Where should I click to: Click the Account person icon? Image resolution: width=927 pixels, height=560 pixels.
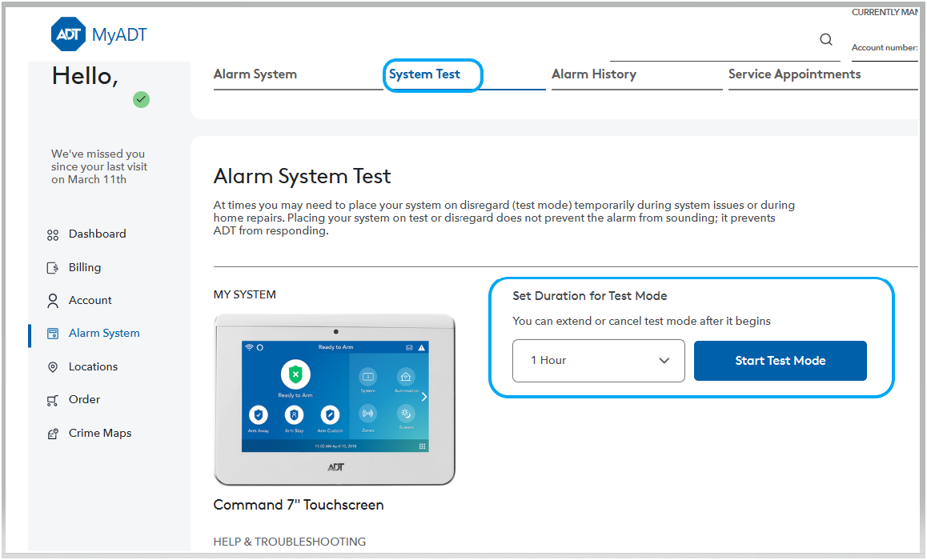[x=53, y=302]
